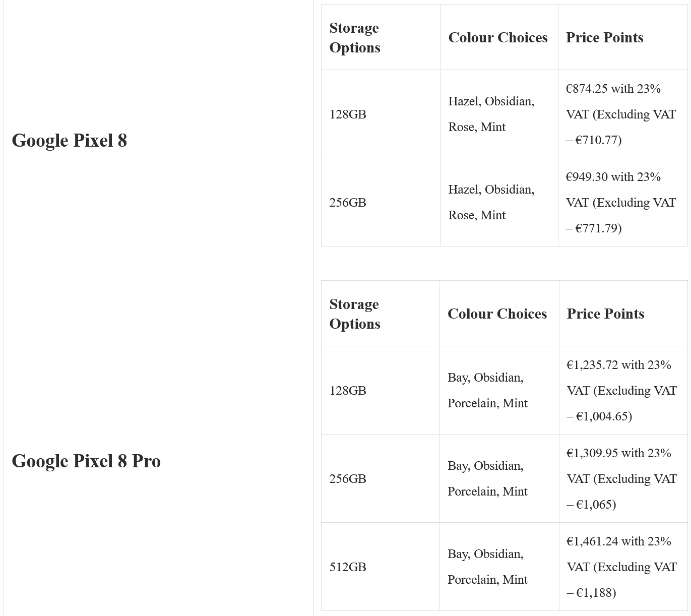The image size is (691, 616).
Task: Click Colour Choices header in Pixel 8 Pro table
Action: [497, 314]
